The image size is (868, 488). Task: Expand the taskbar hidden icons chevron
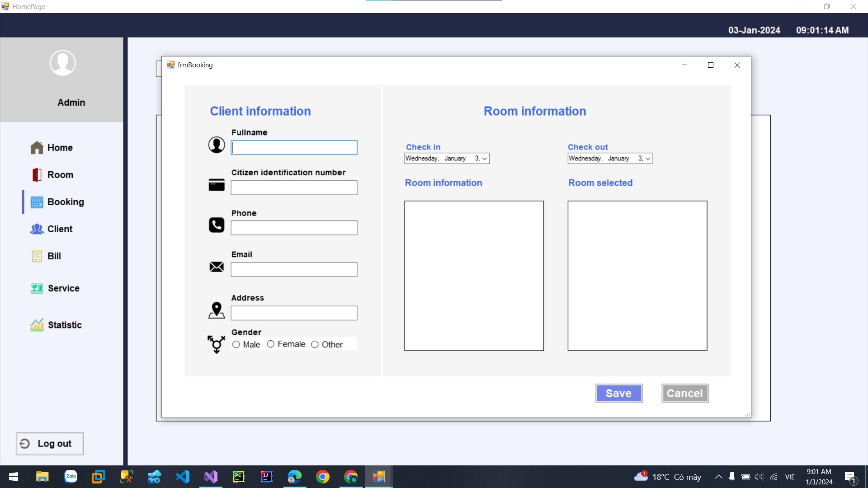[718, 476]
